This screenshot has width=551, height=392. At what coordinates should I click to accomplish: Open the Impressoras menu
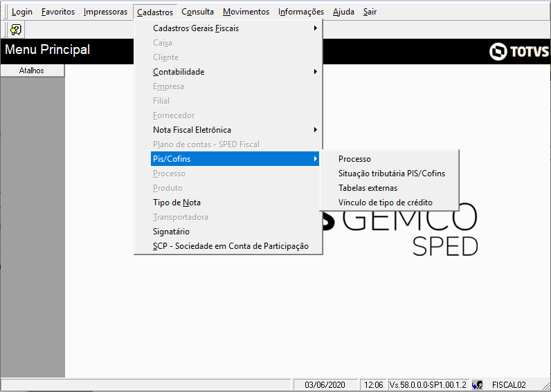coord(105,12)
